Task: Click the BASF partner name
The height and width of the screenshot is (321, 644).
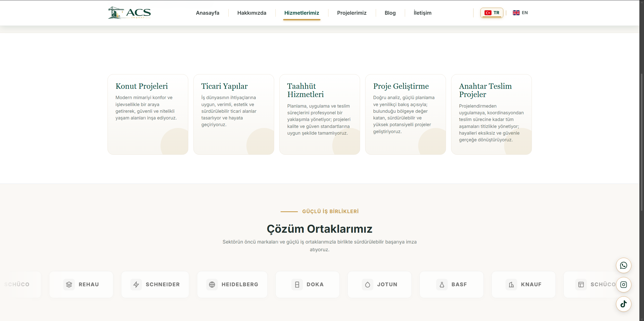Action: pos(459,284)
